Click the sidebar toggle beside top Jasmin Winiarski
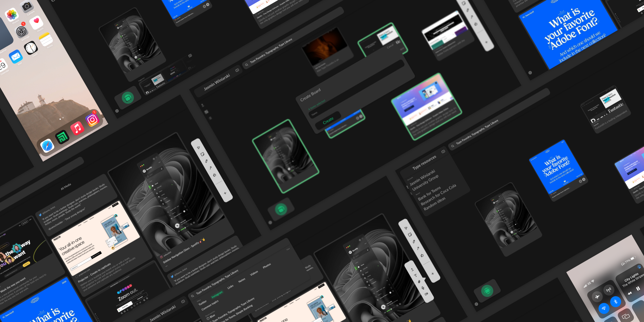644x322 pixels. pos(237,70)
